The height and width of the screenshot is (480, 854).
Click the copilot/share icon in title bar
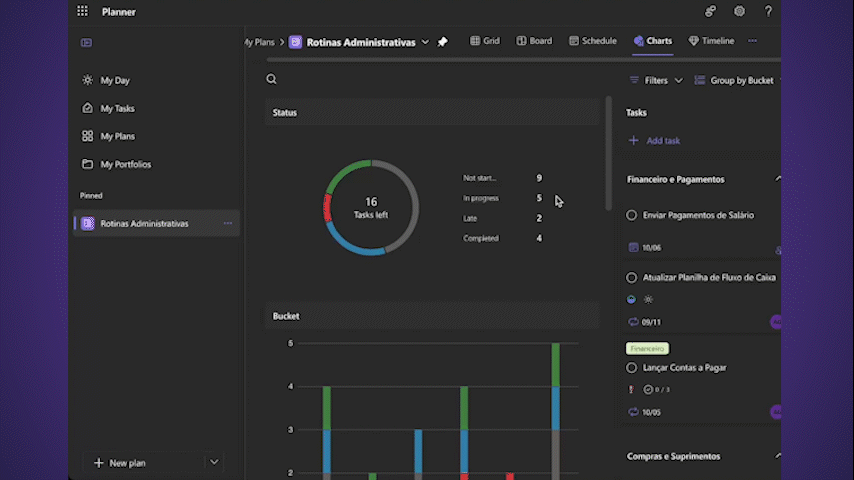click(710, 12)
